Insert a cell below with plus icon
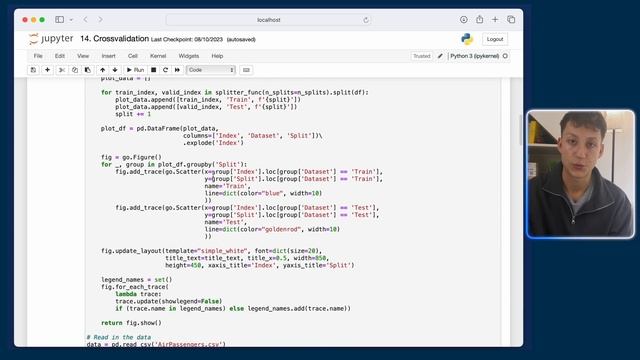Viewport: 640px width, 360px height. pyautogui.click(x=47, y=70)
